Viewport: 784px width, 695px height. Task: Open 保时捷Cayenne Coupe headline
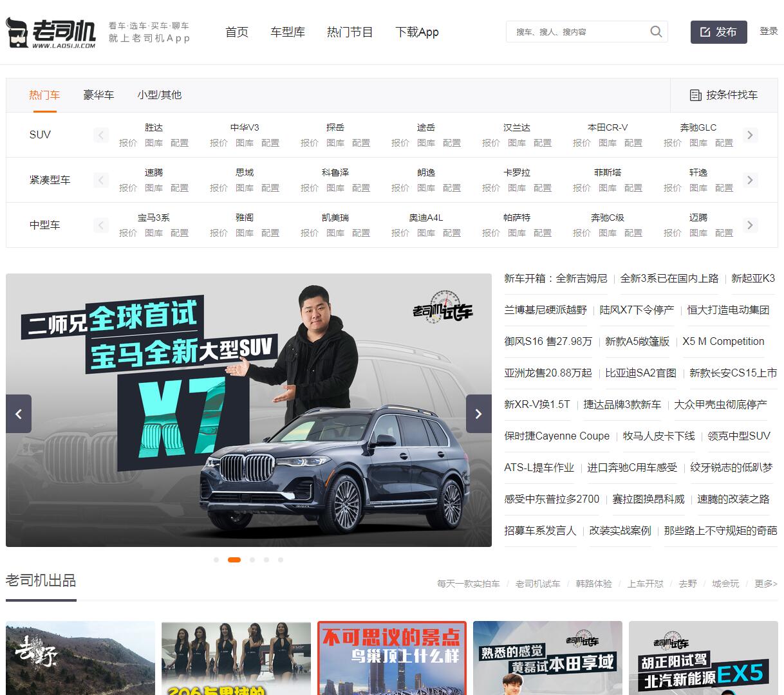pos(557,436)
